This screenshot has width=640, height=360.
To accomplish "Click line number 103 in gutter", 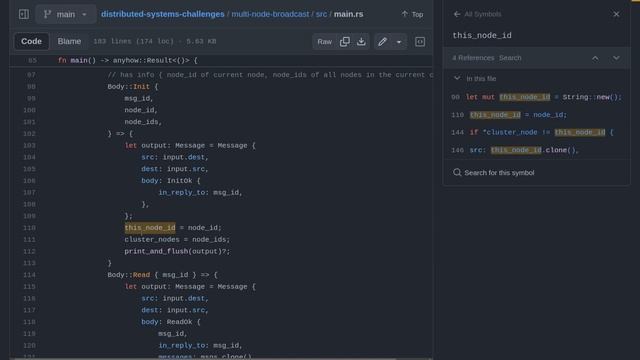I will click(x=29, y=145).
